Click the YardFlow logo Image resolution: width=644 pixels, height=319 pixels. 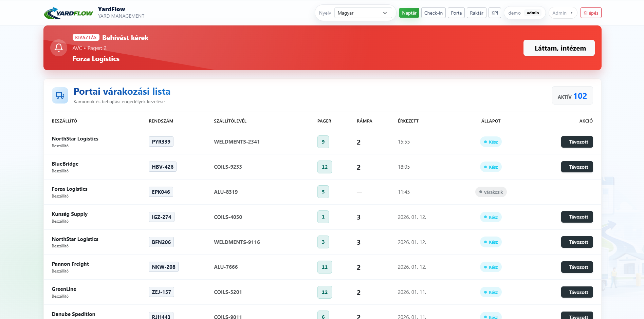coord(68,13)
